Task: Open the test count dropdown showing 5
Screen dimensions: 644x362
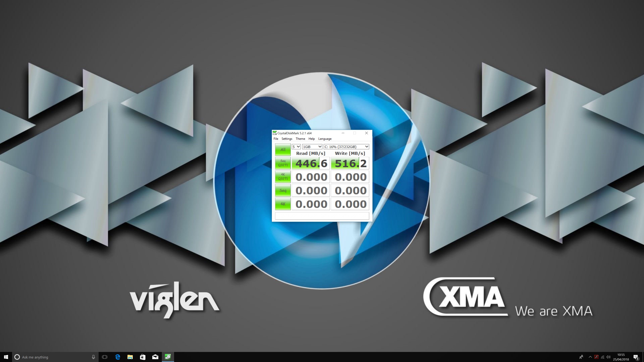Action: pos(296,147)
